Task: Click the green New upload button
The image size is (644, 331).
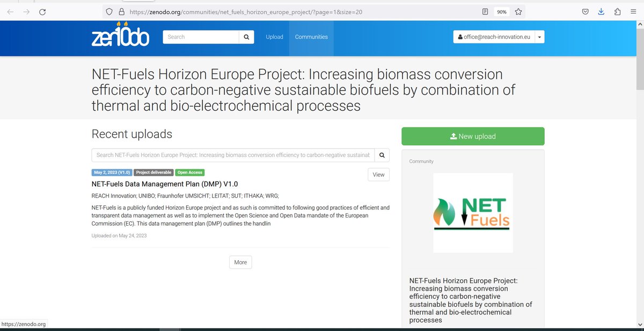Action: click(473, 136)
